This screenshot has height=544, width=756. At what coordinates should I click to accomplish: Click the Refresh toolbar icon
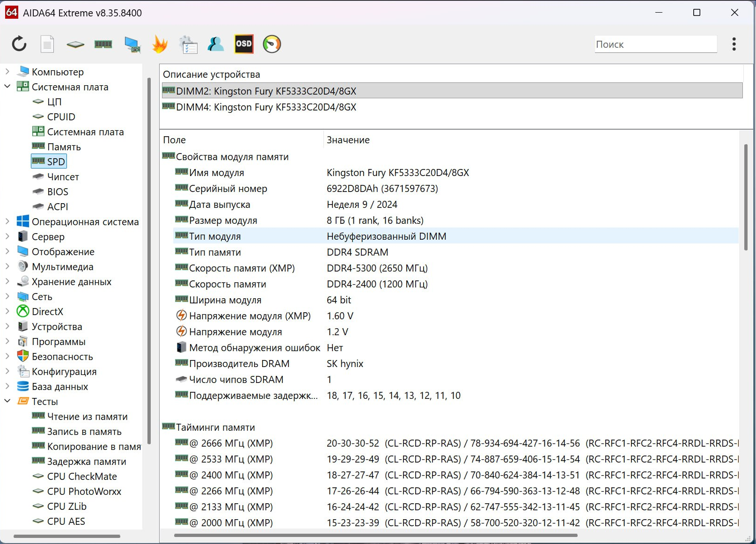coord(19,44)
